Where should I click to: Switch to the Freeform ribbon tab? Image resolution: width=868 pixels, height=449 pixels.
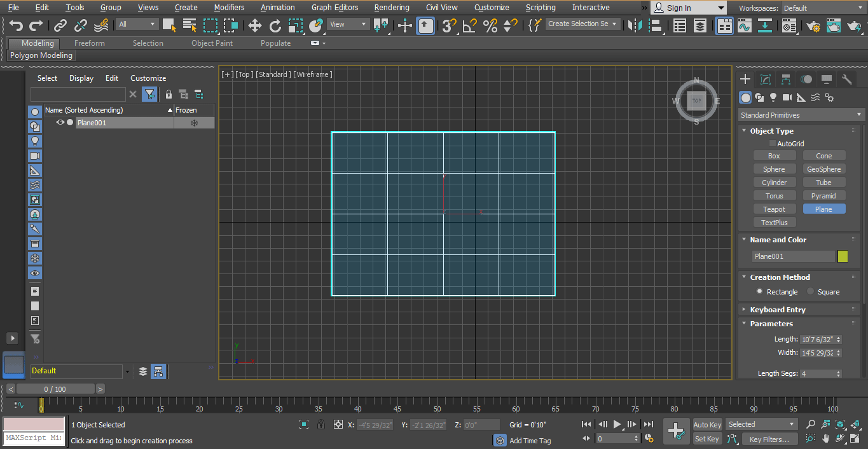89,43
